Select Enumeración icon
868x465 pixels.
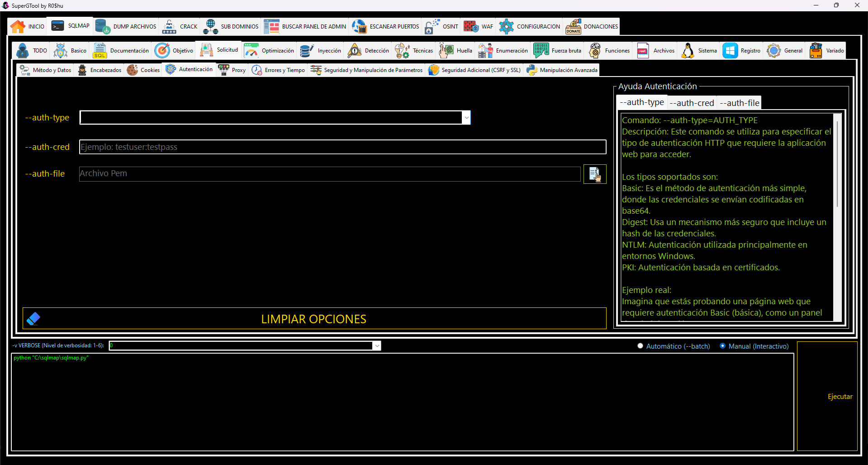[486, 51]
